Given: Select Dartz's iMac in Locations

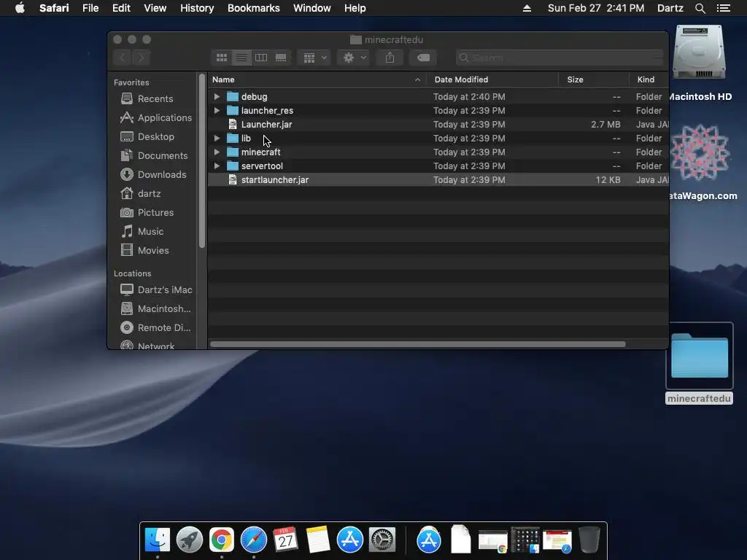Looking at the screenshot, I should coord(156,289).
